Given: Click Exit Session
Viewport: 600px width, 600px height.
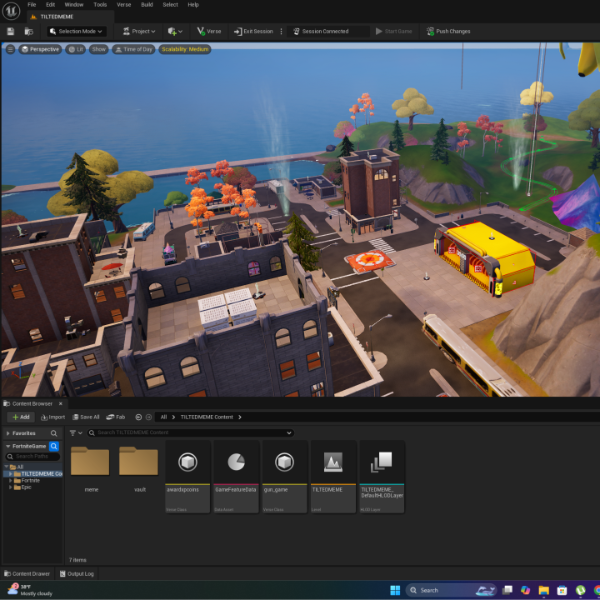Looking at the screenshot, I should (x=253, y=31).
